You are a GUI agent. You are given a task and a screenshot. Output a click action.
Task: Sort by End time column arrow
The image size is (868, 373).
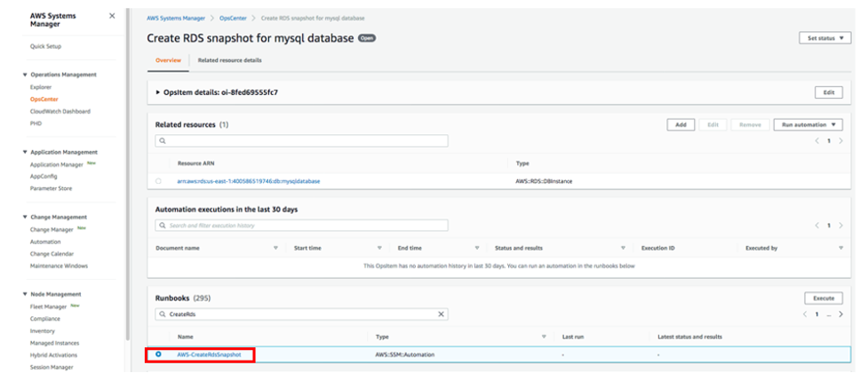pyautogui.click(x=476, y=248)
